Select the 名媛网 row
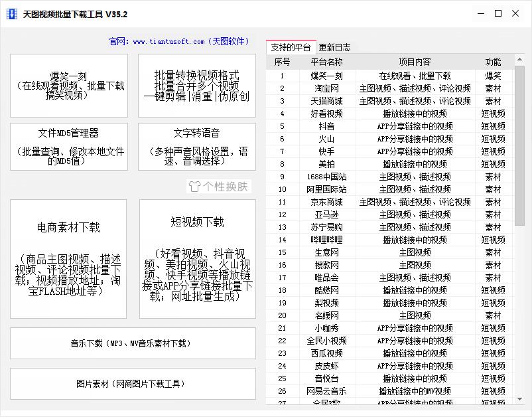Viewport: 532px width, 417px height. [389, 315]
